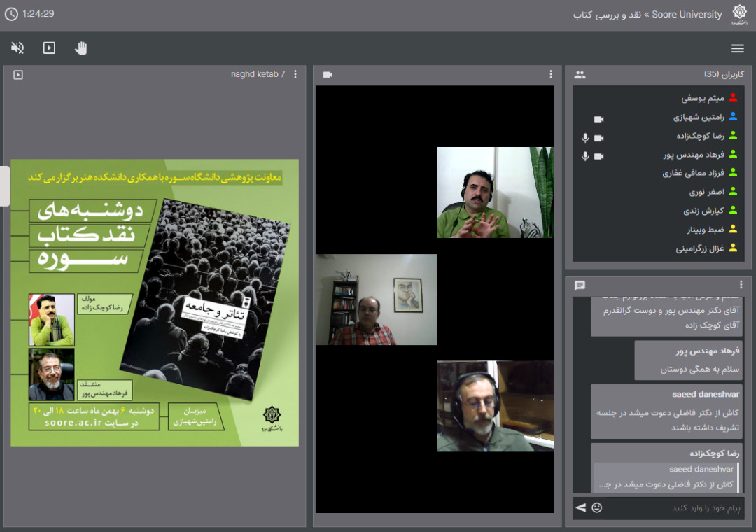Click video feed of man wearing headphones

tap(495, 406)
